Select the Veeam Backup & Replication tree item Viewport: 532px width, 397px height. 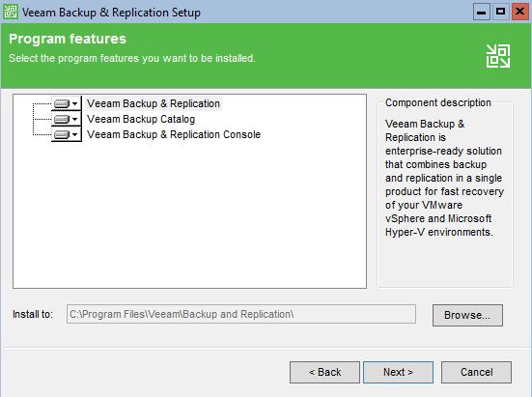tap(154, 103)
